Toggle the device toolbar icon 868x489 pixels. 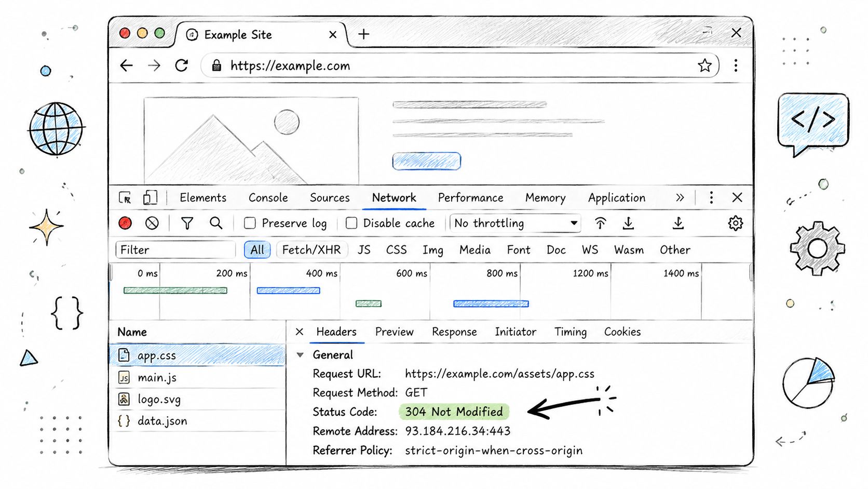tap(150, 197)
